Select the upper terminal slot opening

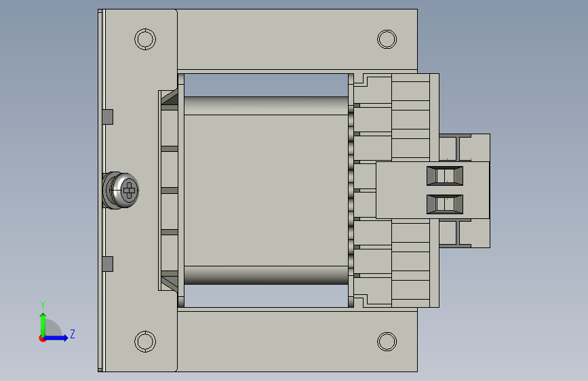coord(445,176)
